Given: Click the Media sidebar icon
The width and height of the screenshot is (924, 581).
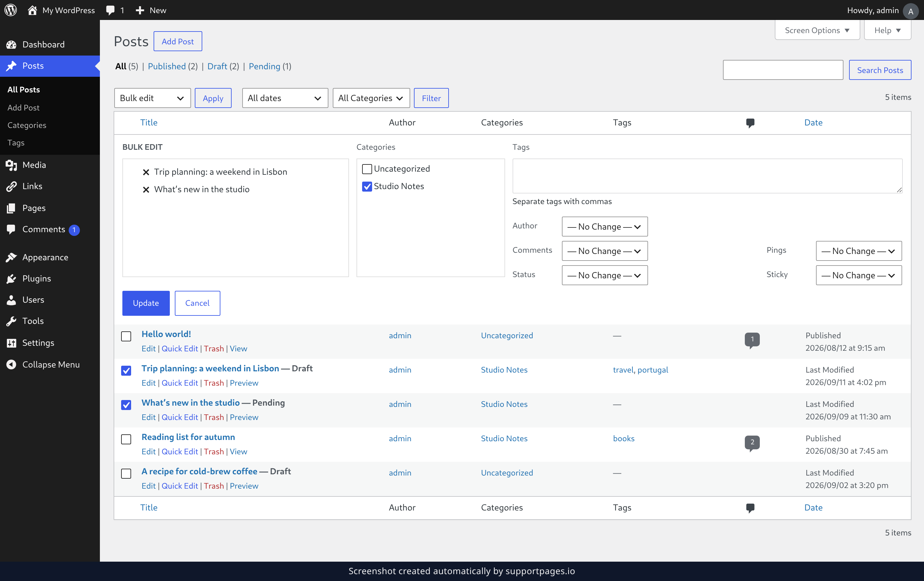Looking at the screenshot, I should (12, 165).
